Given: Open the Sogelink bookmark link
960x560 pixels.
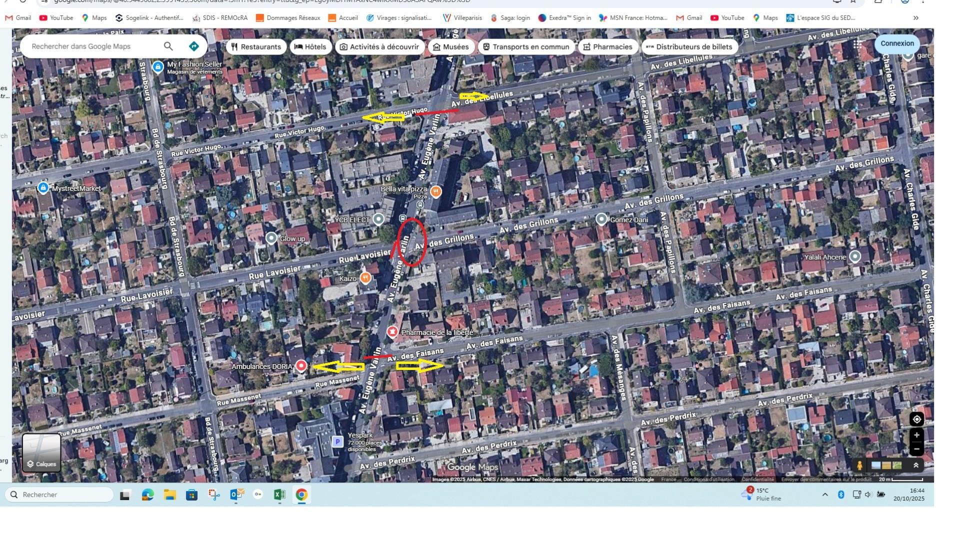Looking at the screenshot, I should coord(149,18).
